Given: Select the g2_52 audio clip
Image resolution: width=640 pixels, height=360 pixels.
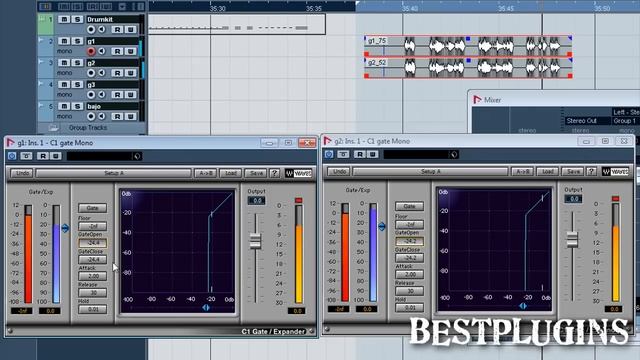Looking at the screenshot, I should click(x=468, y=67).
